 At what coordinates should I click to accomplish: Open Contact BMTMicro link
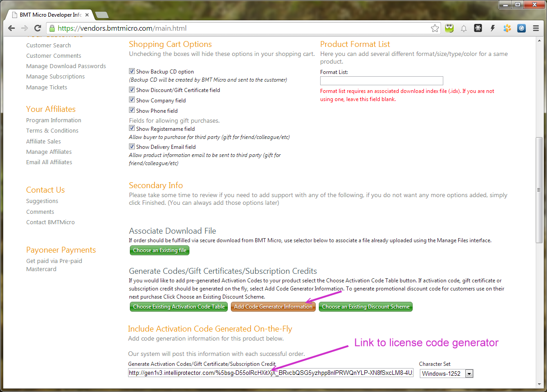point(51,222)
